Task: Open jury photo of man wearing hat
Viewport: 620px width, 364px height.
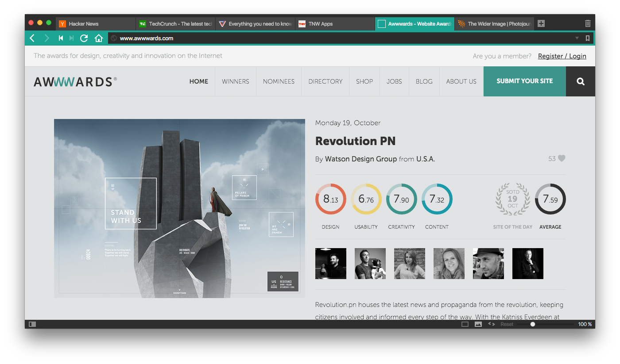Action: pos(488,264)
